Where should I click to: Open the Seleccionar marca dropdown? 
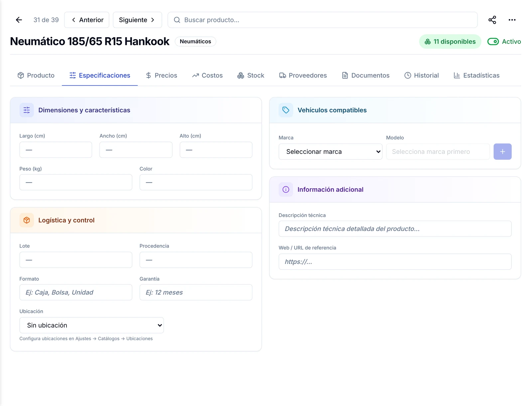click(x=331, y=152)
